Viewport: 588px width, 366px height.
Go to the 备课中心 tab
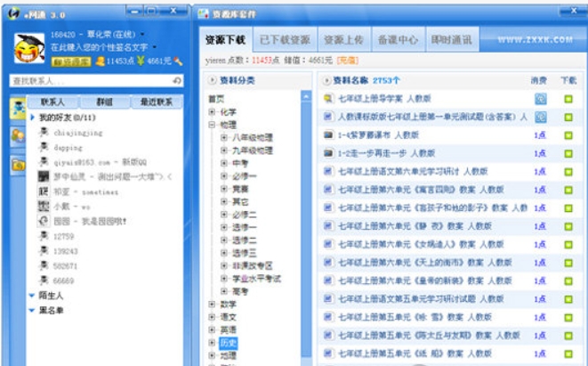(398, 40)
